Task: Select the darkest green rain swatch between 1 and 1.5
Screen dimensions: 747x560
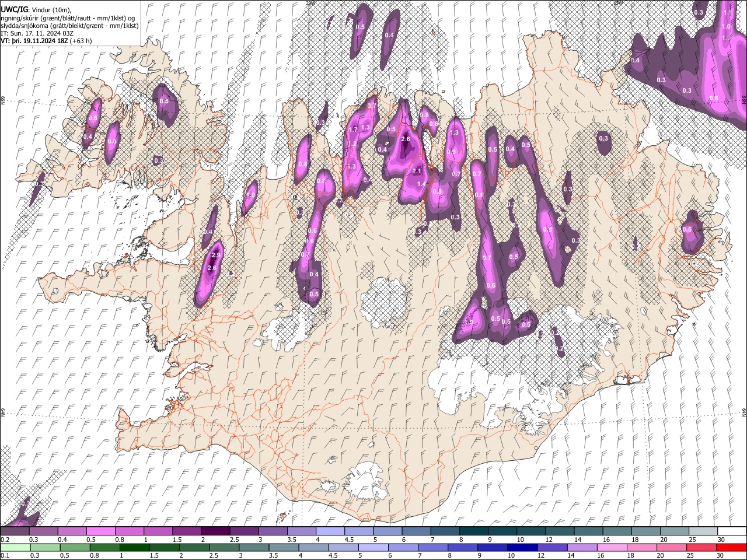Action: (135, 548)
